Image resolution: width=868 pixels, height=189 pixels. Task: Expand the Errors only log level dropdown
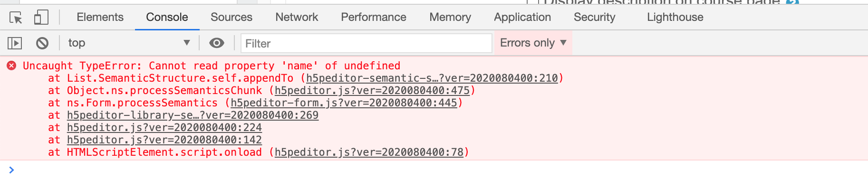(x=533, y=43)
